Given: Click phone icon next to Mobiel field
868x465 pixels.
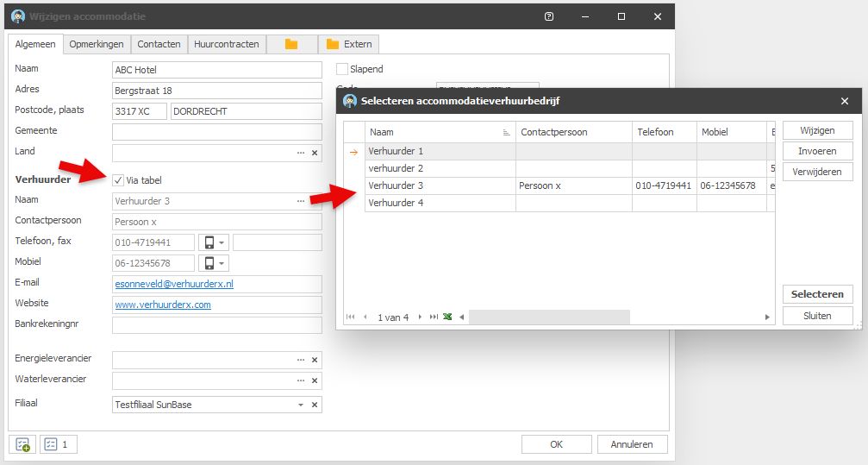Looking at the screenshot, I should tap(209, 263).
